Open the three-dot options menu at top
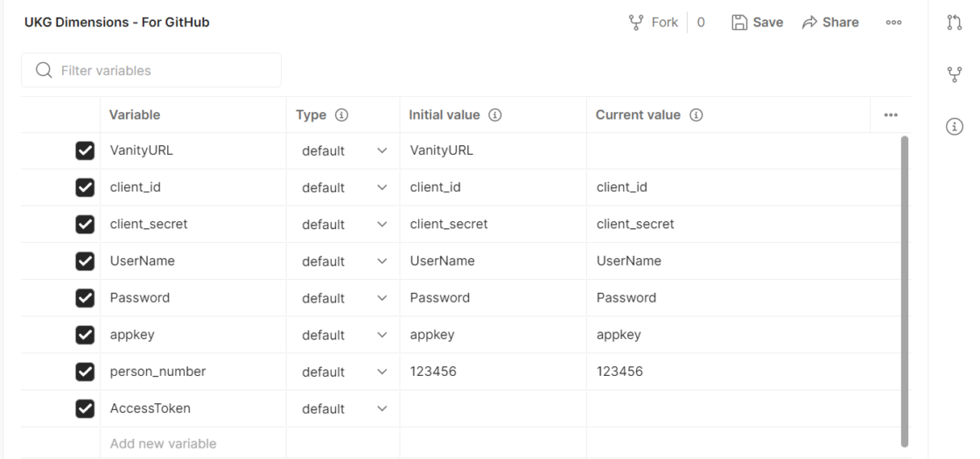 point(893,23)
